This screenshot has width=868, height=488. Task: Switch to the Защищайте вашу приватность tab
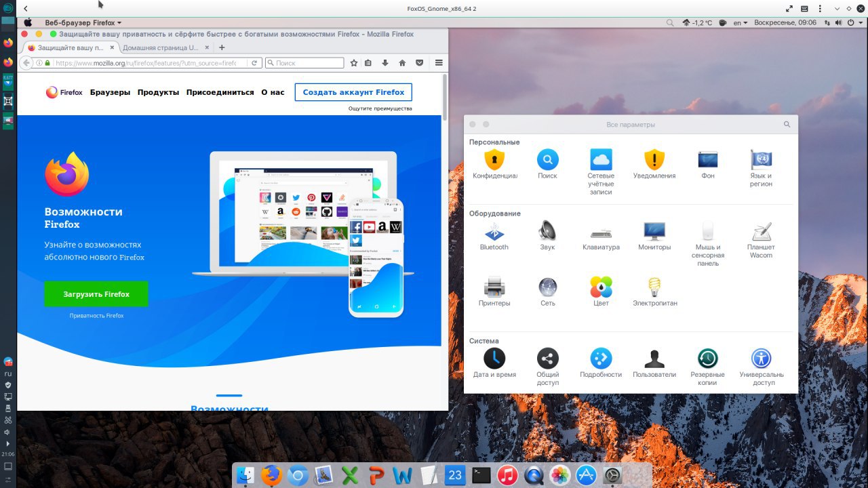70,47
